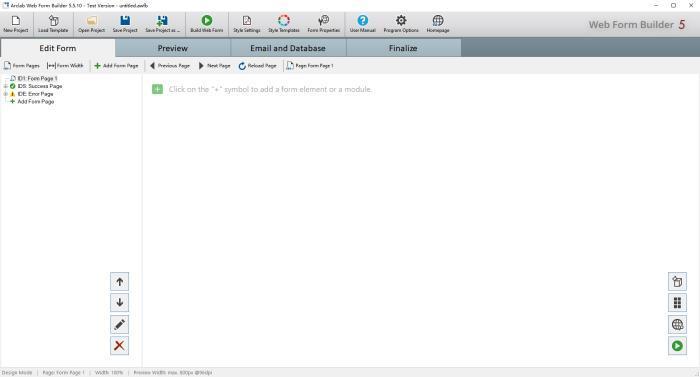Adjust Form Width from the toolbar
This screenshot has width=700, height=377.
pos(65,66)
